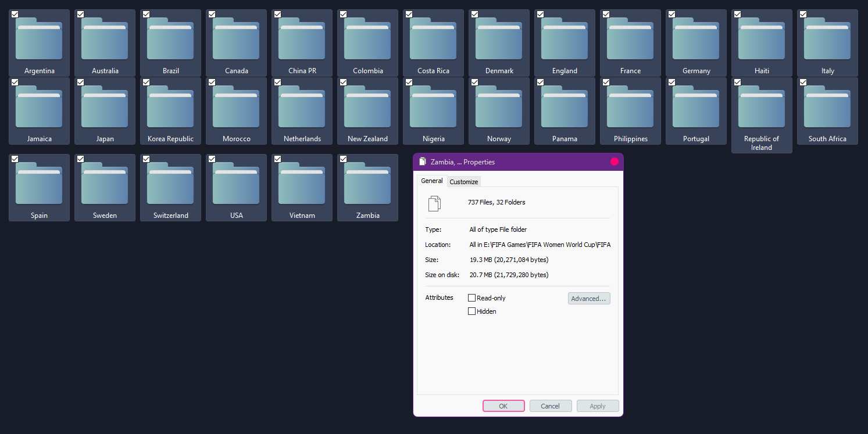The width and height of the screenshot is (868, 434).
Task: Select the Argentina folder icon
Action: coord(39,39)
